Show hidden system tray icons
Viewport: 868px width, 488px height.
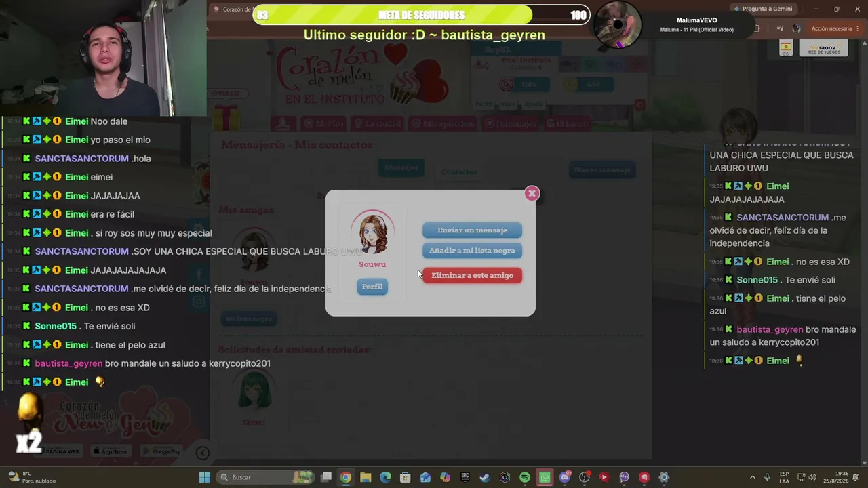(752, 477)
